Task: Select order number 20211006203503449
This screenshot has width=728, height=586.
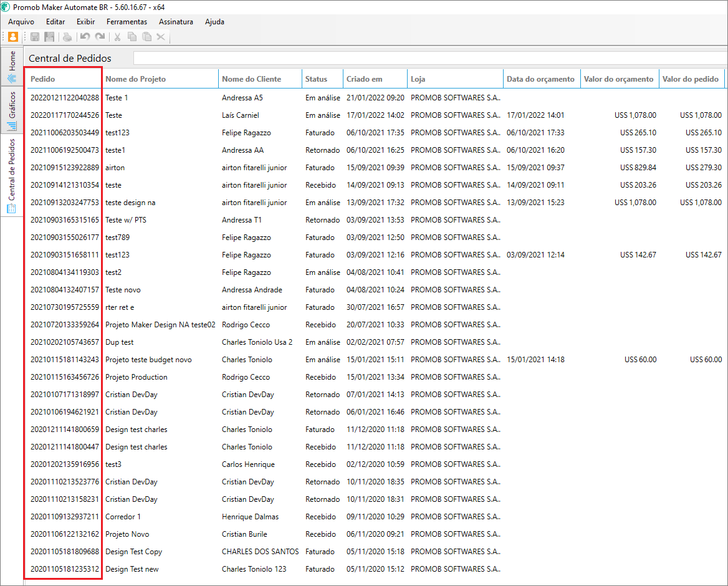Action: (x=65, y=133)
